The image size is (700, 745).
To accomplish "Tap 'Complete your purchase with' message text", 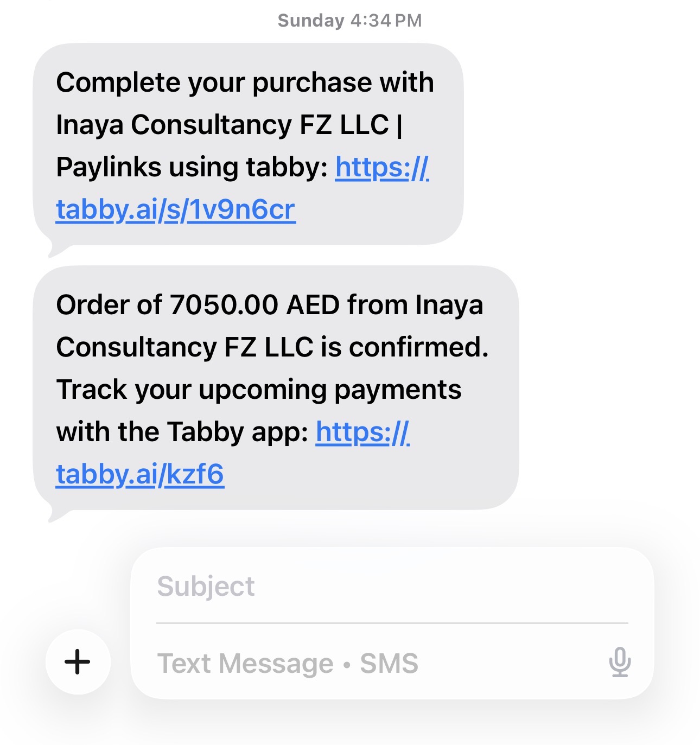I will (x=245, y=83).
